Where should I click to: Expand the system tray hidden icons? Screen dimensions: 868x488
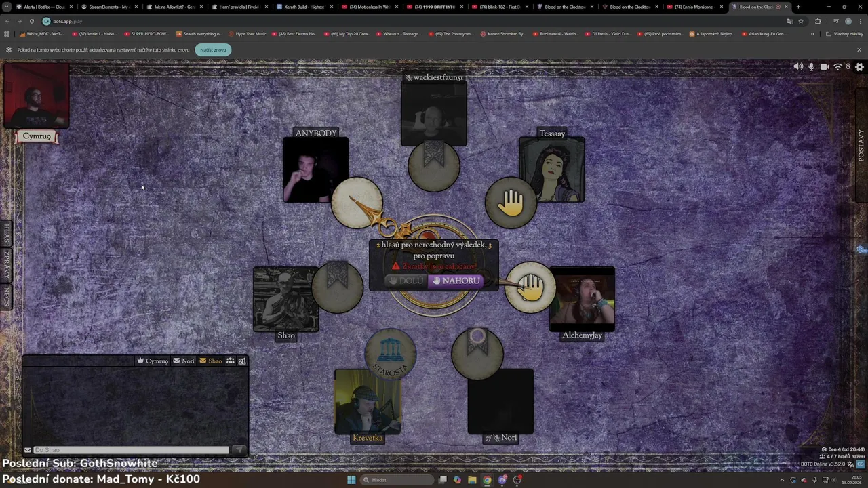(x=781, y=480)
